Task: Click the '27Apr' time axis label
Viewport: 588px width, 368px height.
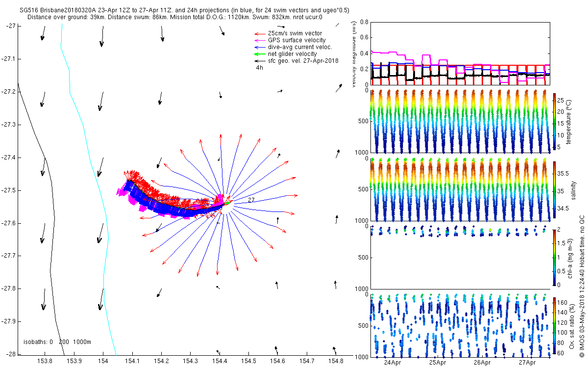Action: (x=528, y=363)
